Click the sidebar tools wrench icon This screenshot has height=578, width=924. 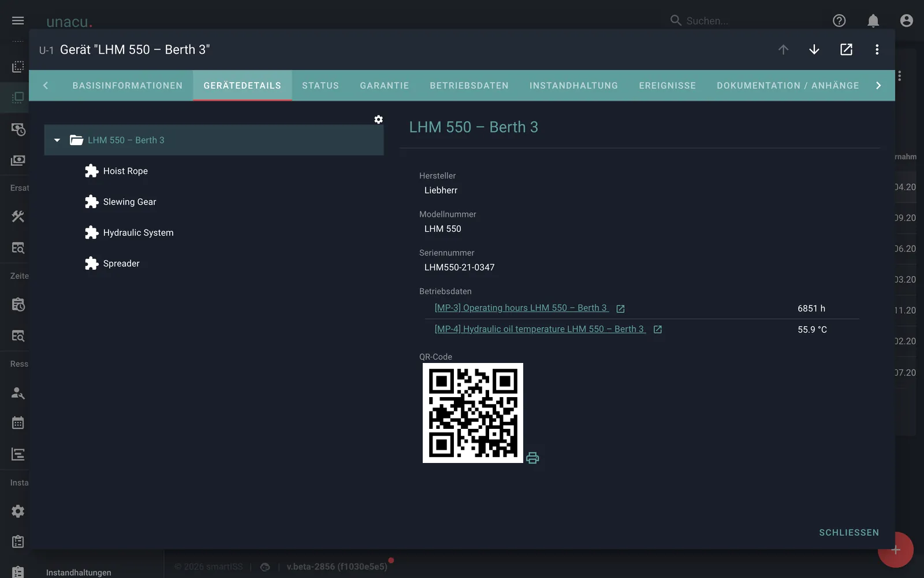pyautogui.click(x=18, y=216)
